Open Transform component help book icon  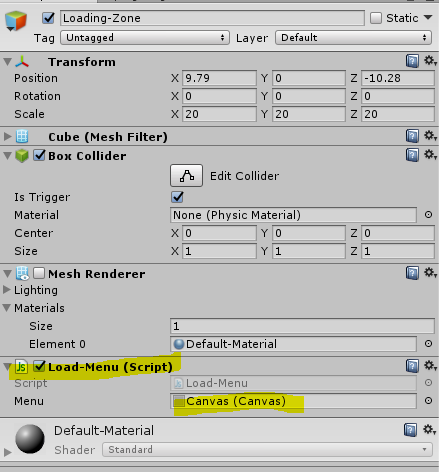[412, 61]
